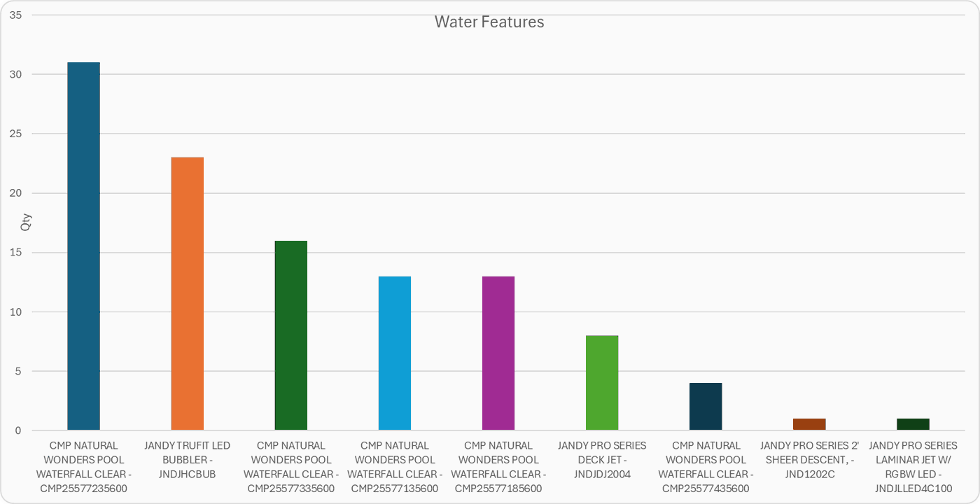
Task: Select the JANDY TRUFIT LED BUBBLER axis label
Action: (x=187, y=460)
